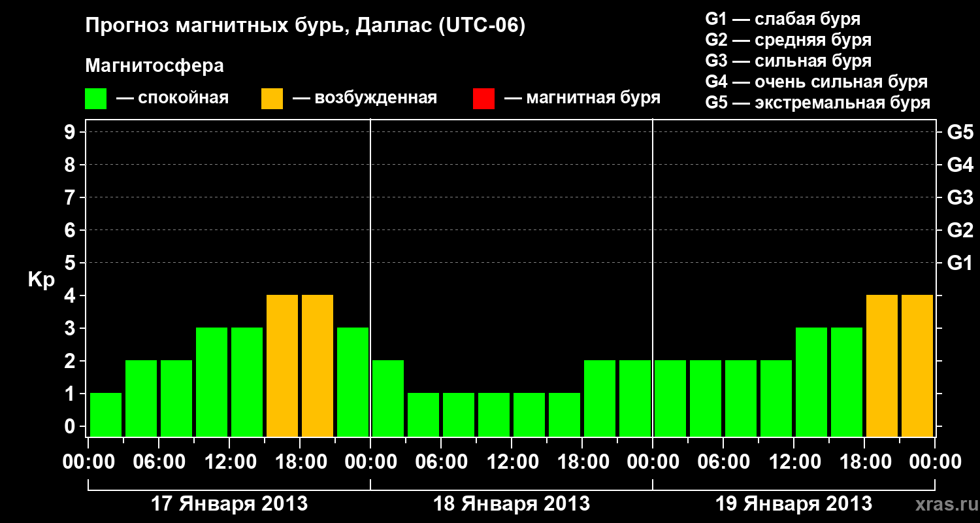The height and width of the screenshot is (523, 980).
Task: Click the orange bar starting 18:00 on 17 Января
Action: 318,365
